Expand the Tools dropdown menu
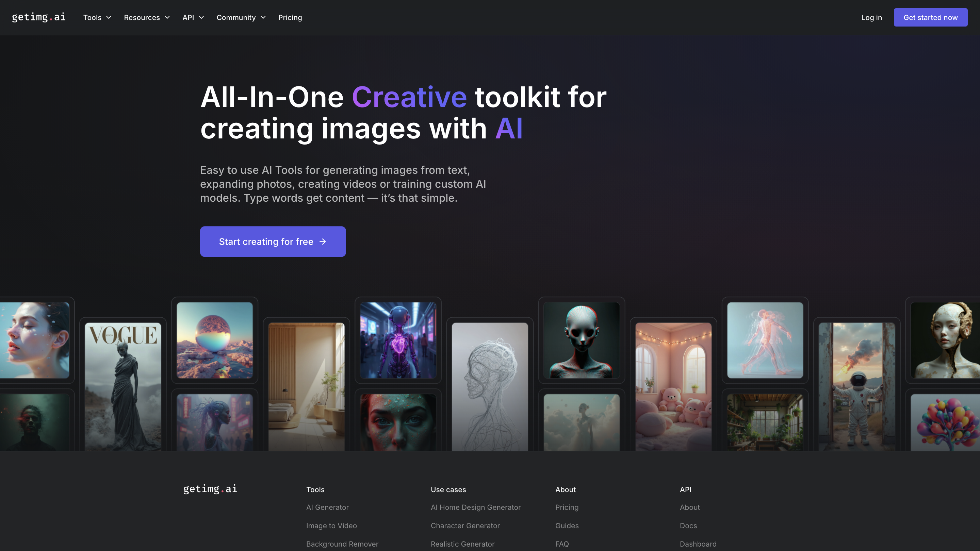 [97, 17]
